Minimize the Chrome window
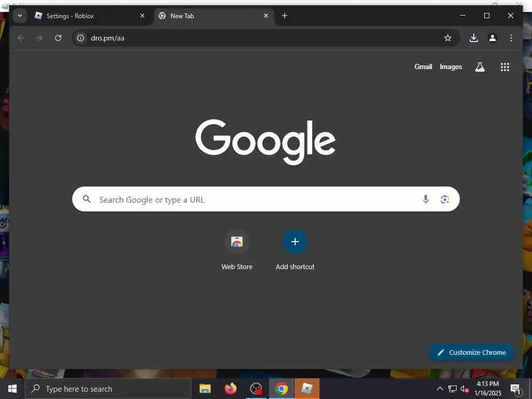 (x=463, y=16)
